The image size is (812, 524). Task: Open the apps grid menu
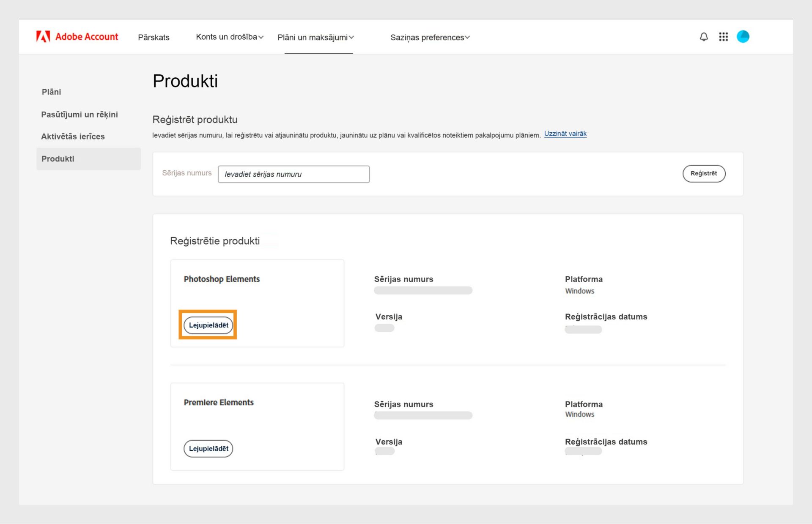click(x=724, y=37)
